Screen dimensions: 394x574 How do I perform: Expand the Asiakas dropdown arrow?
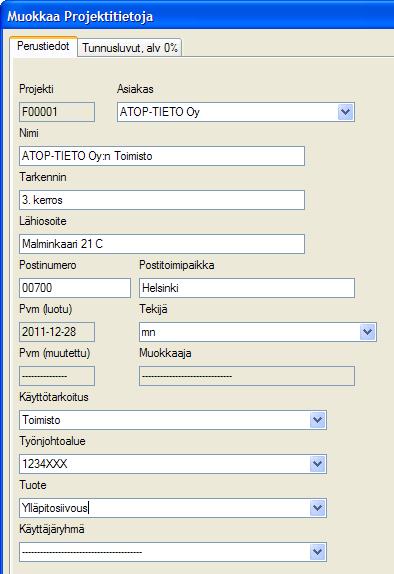point(345,112)
